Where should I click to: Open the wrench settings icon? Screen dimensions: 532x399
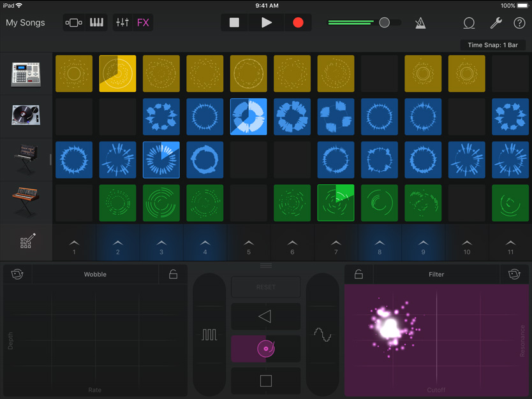click(496, 23)
